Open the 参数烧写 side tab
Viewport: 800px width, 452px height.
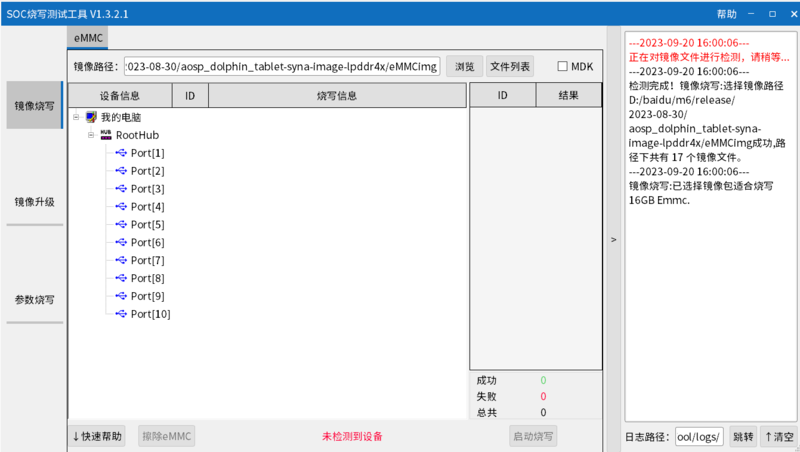34,299
